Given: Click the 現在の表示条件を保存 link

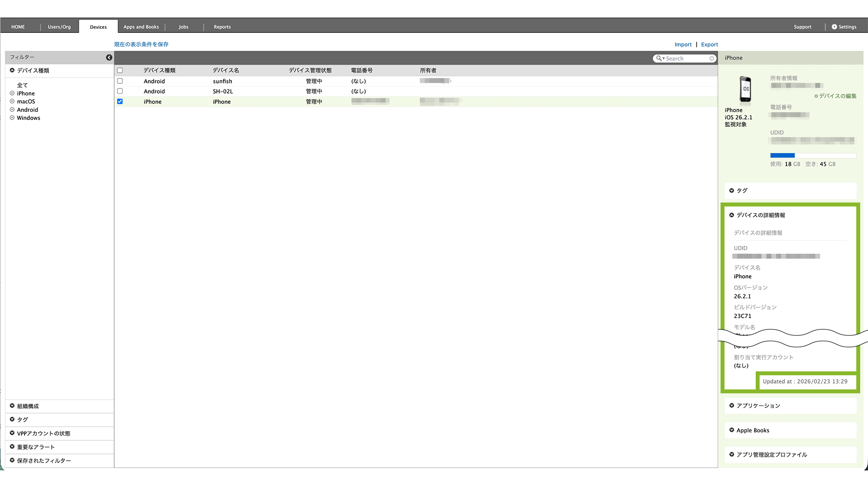Looking at the screenshot, I should 141,44.
